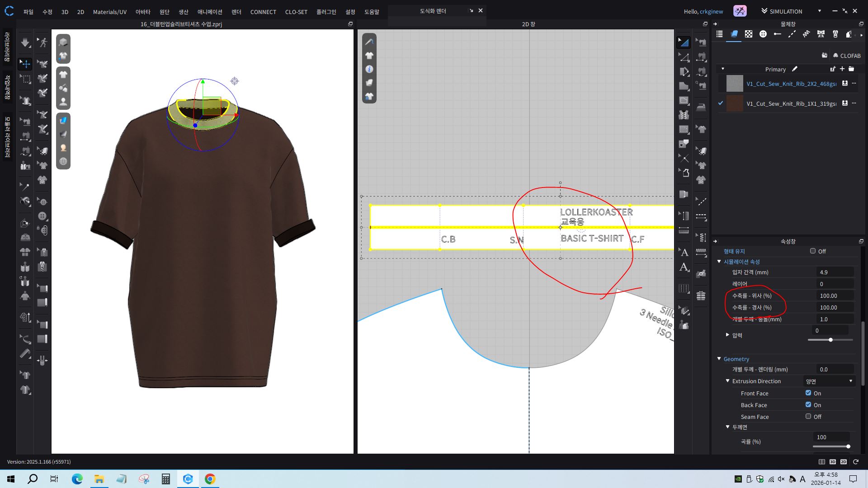Expand the 압력 property row
Screen dimensions: 868x488
tap(727, 335)
